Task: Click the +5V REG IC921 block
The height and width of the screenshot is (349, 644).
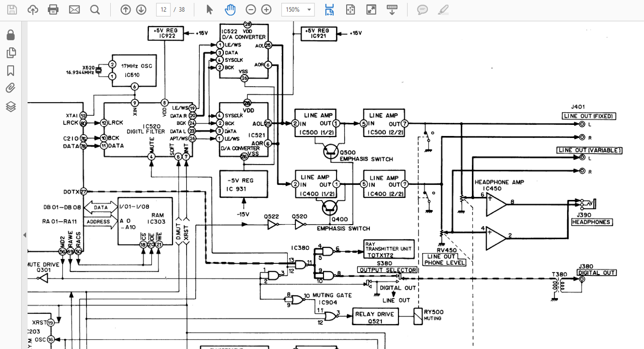Action: tap(318, 33)
